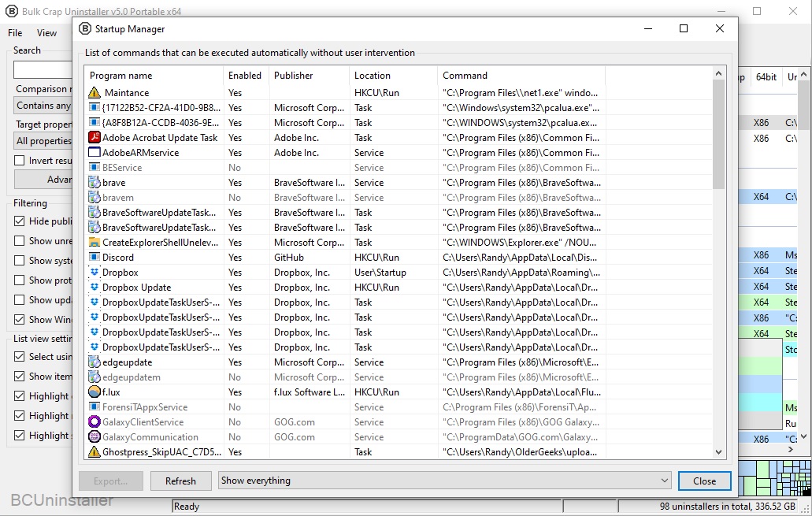Image resolution: width=812 pixels, height=516 pixels.
Task: Open the Show everything dropdown
Action: click(445, 481)
